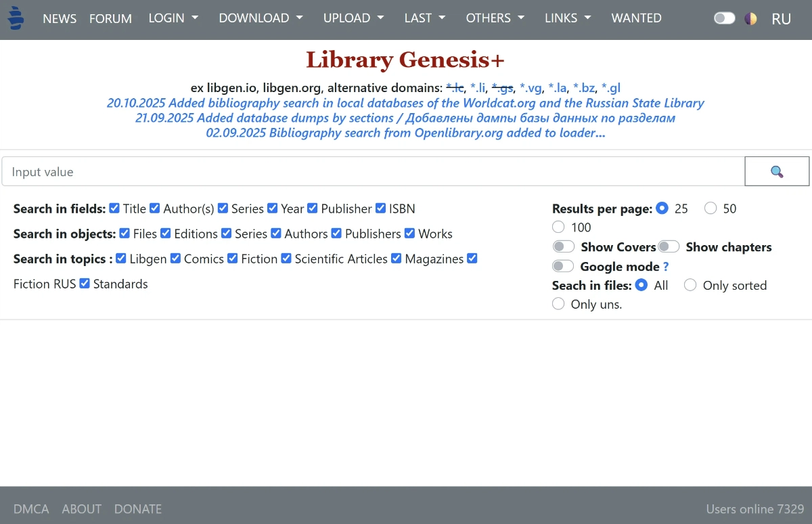Select 100 results per page
Image resolution: width=812 pixels, height=524 pixels.
[x=558, y=227]
